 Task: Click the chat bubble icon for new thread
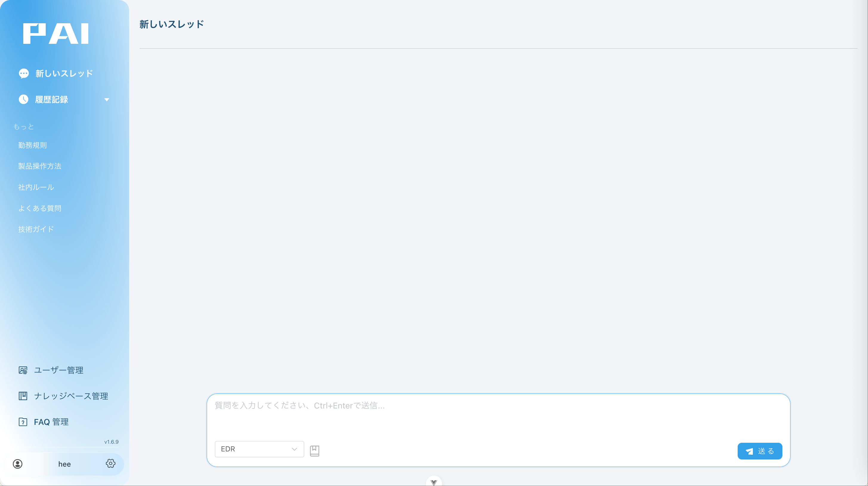click(24, 73)
